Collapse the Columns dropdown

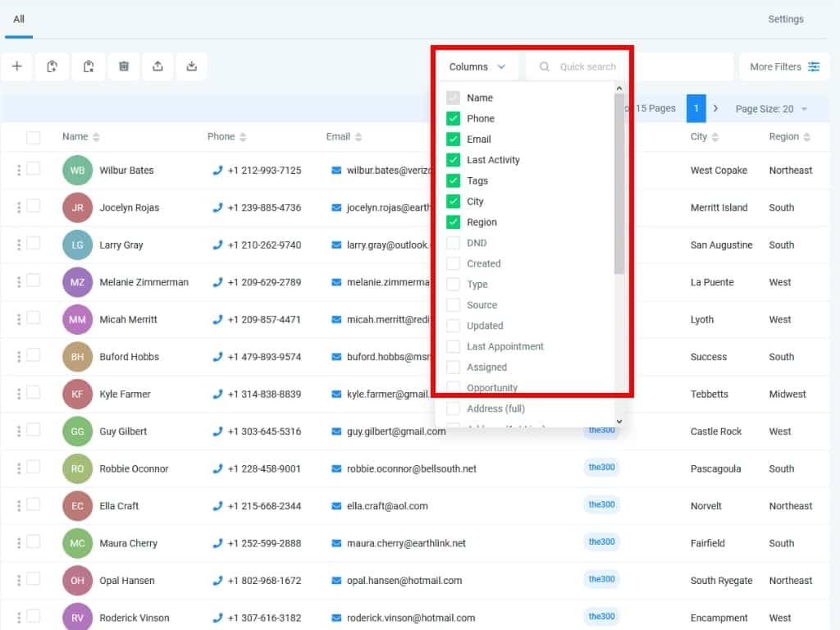click(x=477, y=66)
